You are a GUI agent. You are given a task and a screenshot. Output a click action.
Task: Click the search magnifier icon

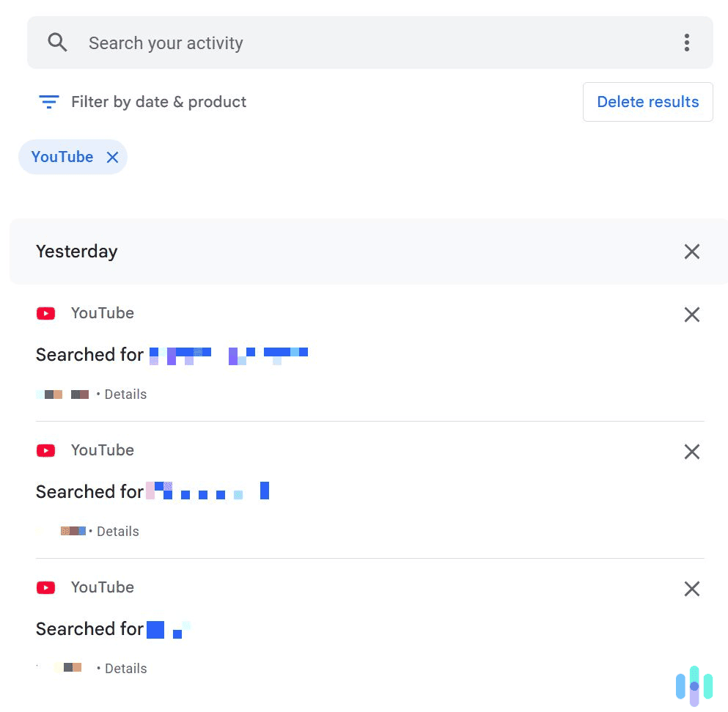pyautogui.click(x=57, y=42)
